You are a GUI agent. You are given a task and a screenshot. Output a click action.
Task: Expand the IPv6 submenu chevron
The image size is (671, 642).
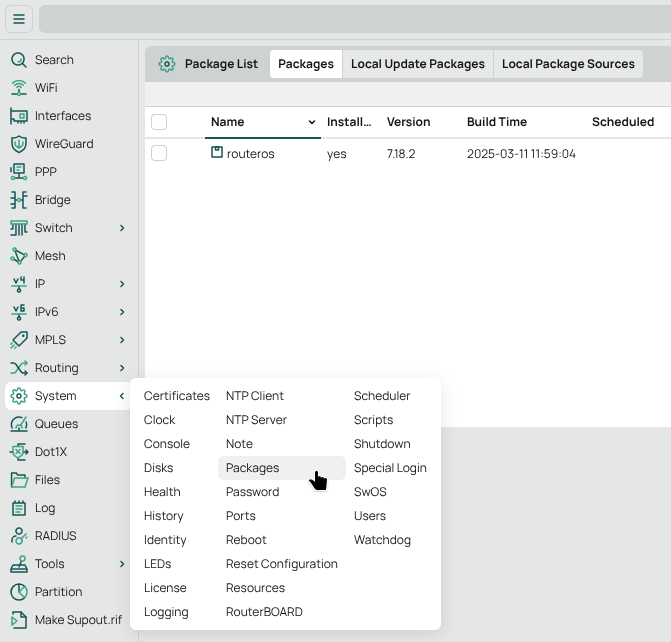pos(122,312)
